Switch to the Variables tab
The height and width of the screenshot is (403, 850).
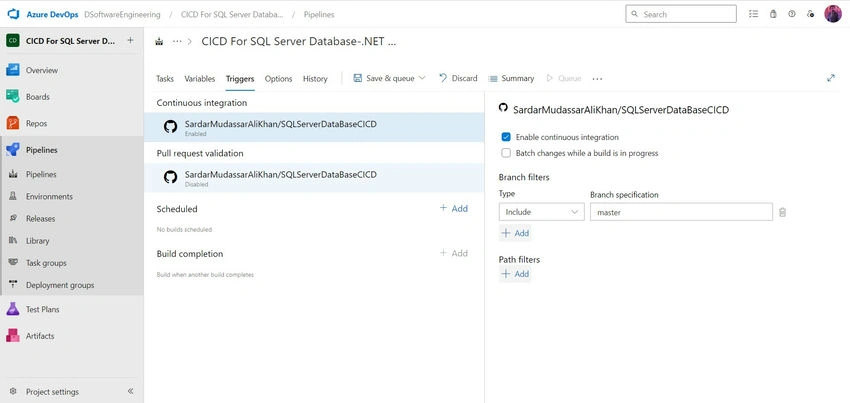click(x=199, y=79)
